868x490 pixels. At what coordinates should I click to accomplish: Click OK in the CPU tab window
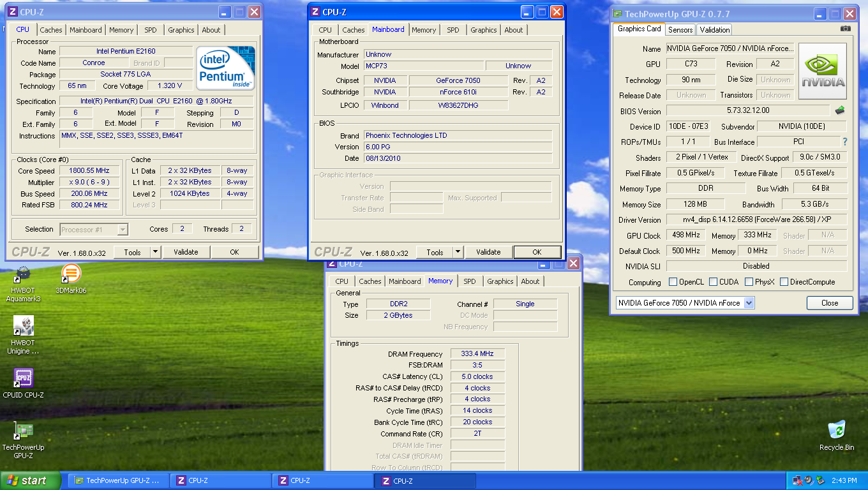(234, 252)
